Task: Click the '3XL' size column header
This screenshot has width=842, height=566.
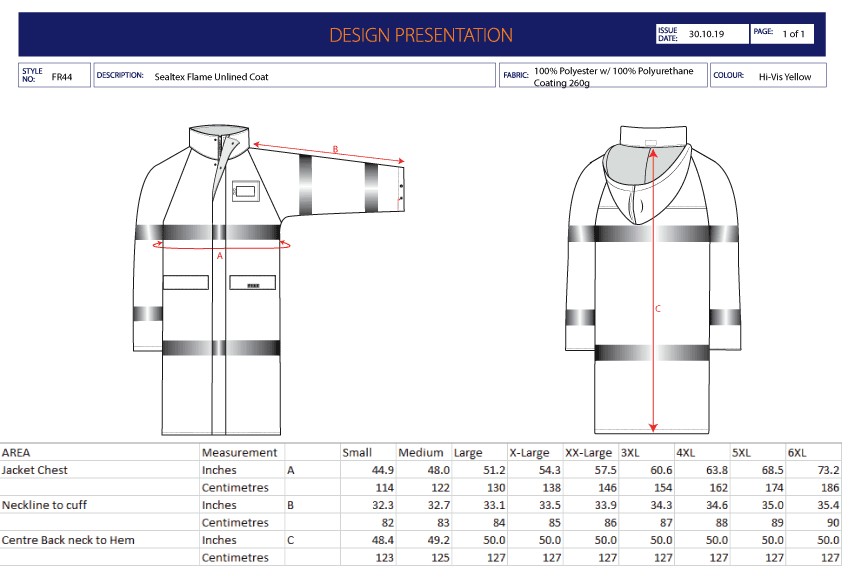Action: pos(630,453)
